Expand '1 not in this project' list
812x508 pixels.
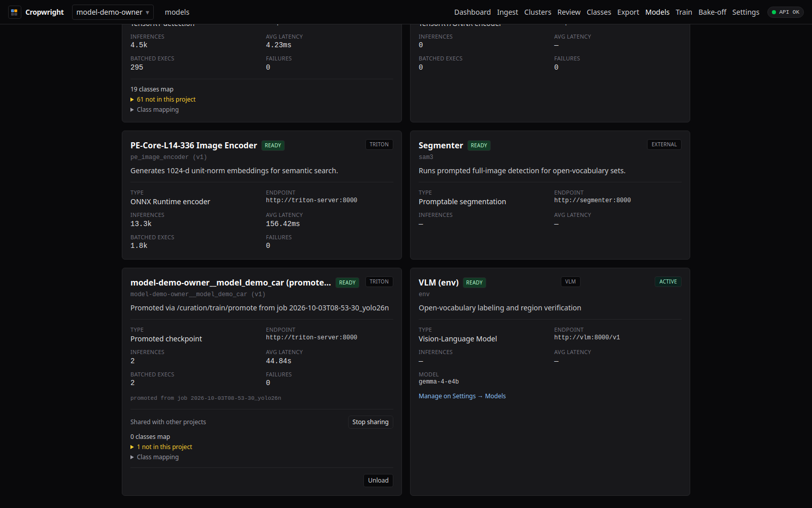coord(161,447)
